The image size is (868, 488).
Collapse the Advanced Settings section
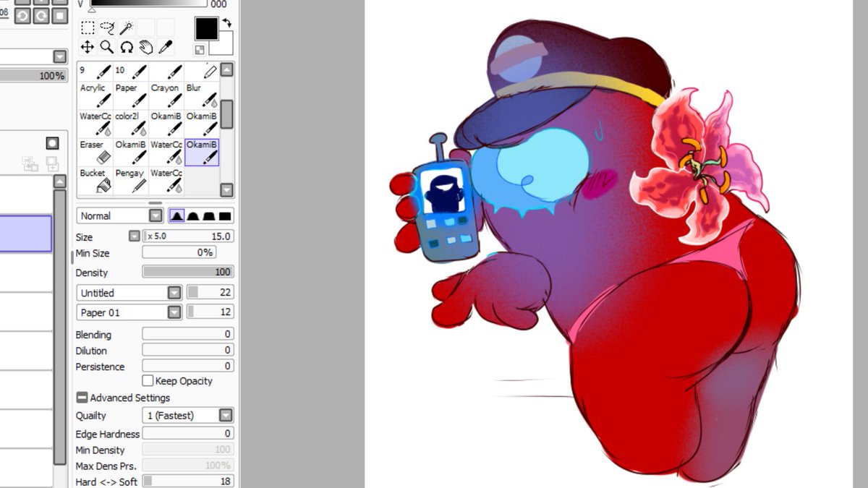click(x=82, y=398)
